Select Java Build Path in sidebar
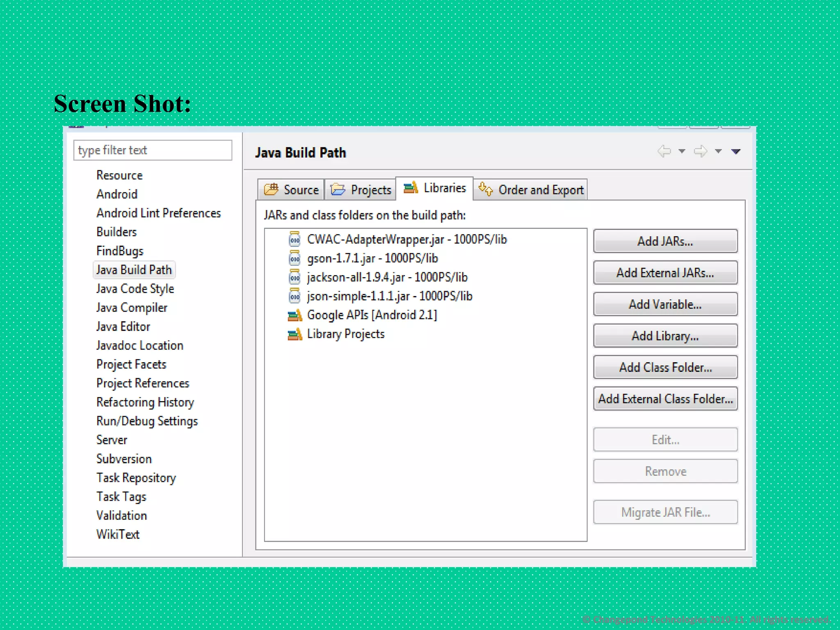Screen dimensions: 840x630 (x=134, y=269)
